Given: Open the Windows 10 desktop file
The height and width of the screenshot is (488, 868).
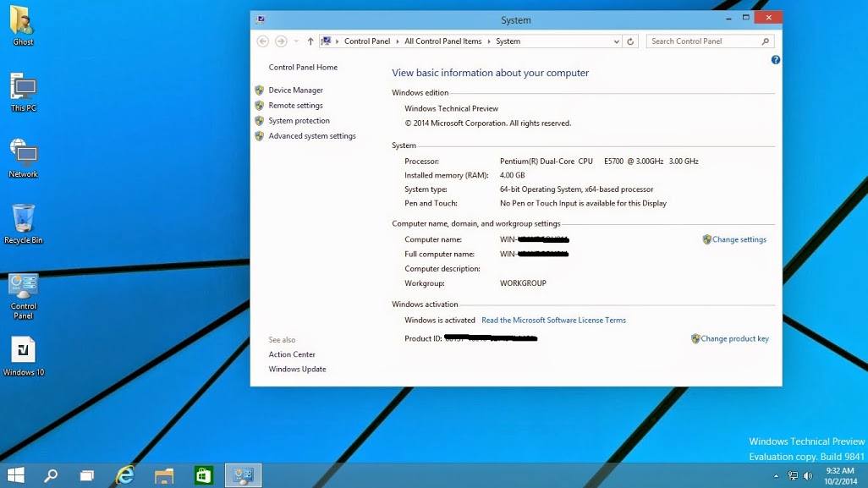Looking at the screenshot, I should pos(23,356).
